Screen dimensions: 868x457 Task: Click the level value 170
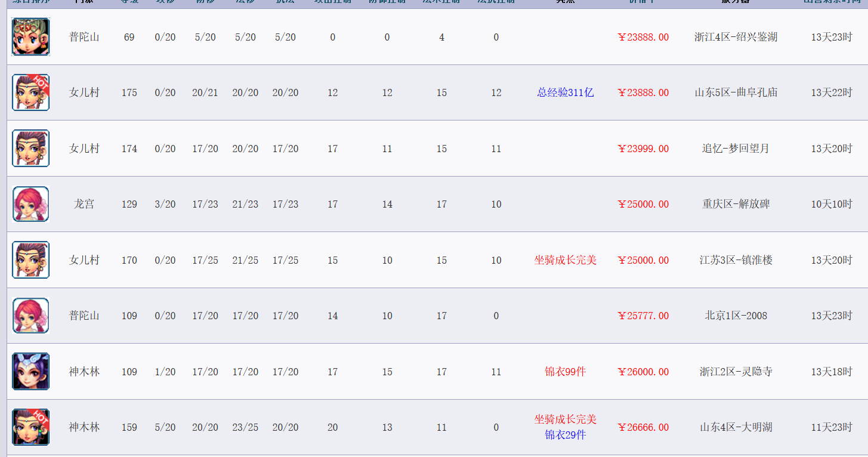[x=129, y=260]
